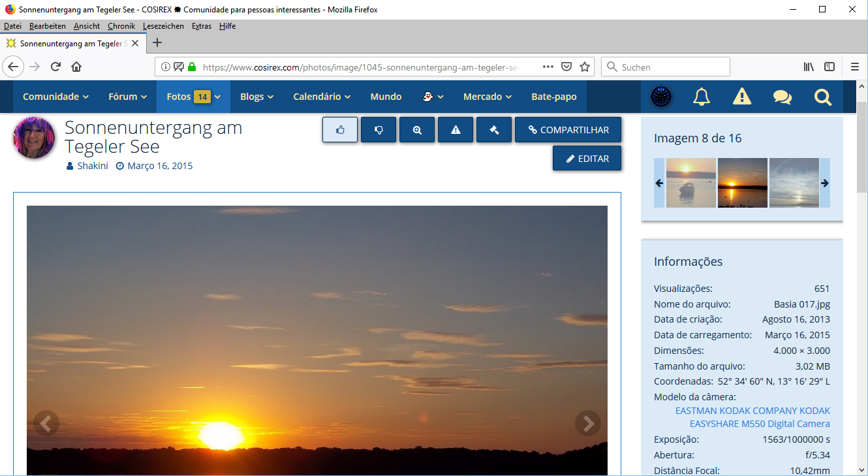Image resolution: width=868 pixels, height=476 pixels.
Task: Click the site search magnifier icon
Action: tap(823, 97)
